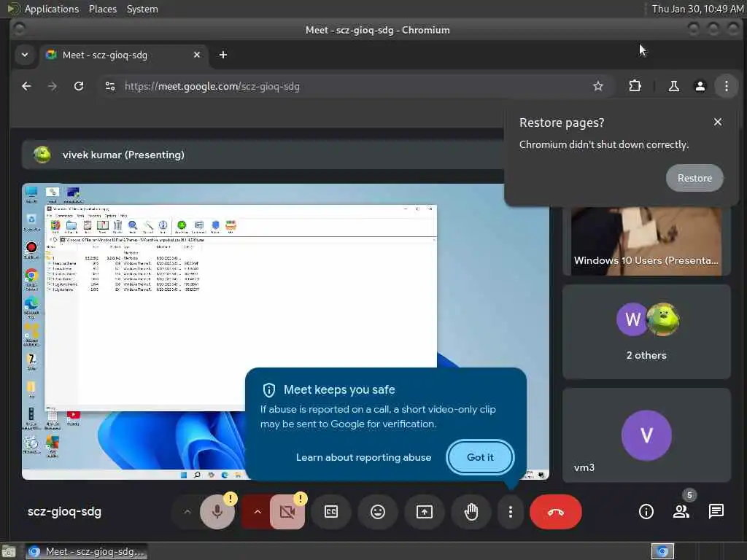The width and height of the screenshot is (747, 560).
Task: Toggle the camera button in Meet
Action: 287,512
